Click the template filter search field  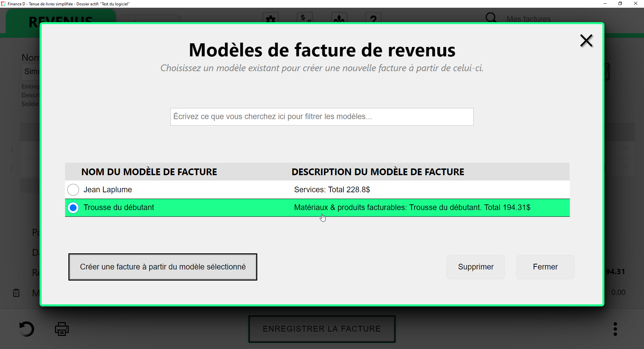[x=322, y=117]
